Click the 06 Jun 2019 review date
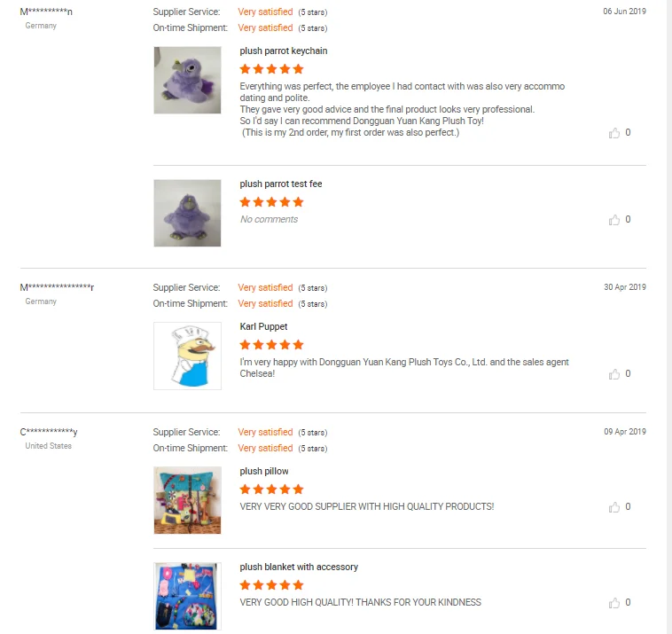This screenshot has width=672, height=634. [x=624, y=12]
